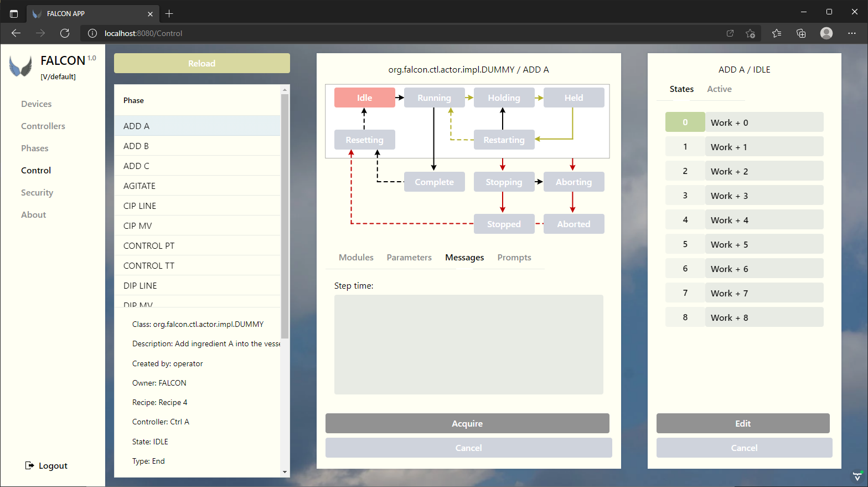Image resolution: width=868 pixels, height=487 pixels.
Task: Select the CONTROL TT phase
Action: (198, 265)
